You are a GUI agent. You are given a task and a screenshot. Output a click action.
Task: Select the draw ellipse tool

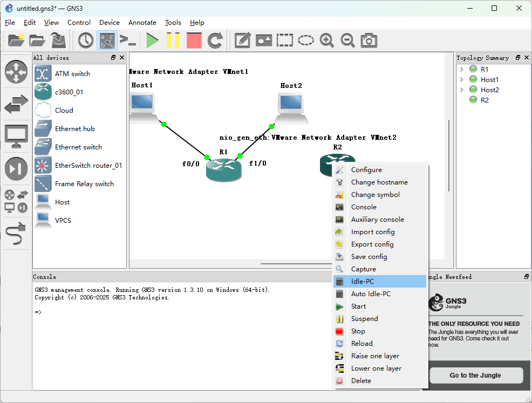[x=306, y=40]
